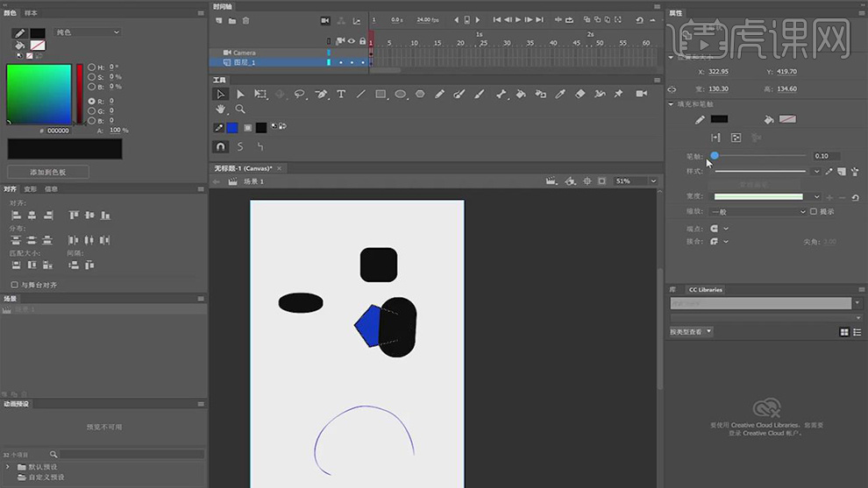Image resolution: width=868 pixels, height=488 pixels.
Task: Activate the Paint Bucket tool
Action: pos(521,94)
